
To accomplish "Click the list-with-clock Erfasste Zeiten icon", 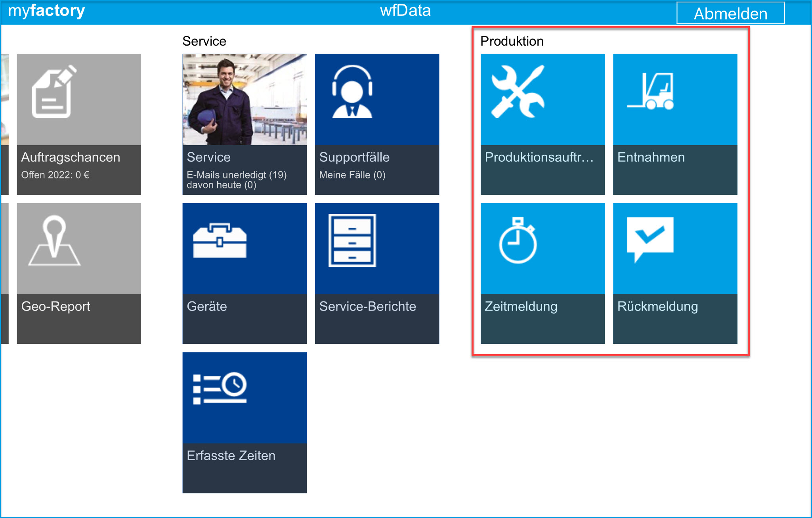I will [220, 388].
